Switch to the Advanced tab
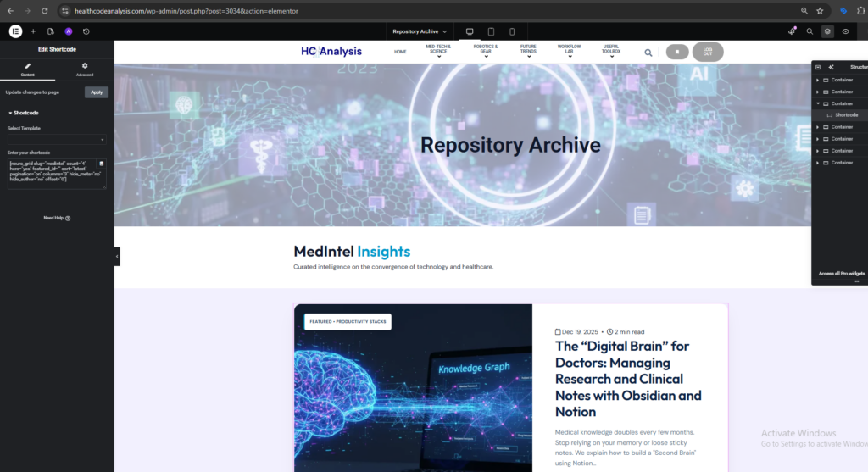868x472 pixels. coord(85,69)
